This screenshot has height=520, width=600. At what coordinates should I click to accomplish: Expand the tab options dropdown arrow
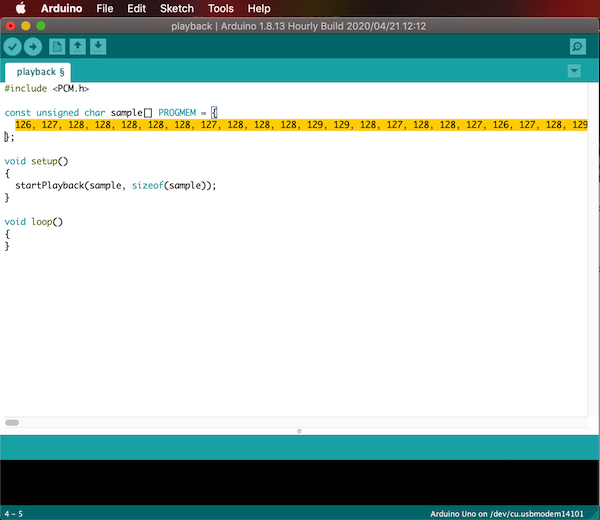coord(574,71)
